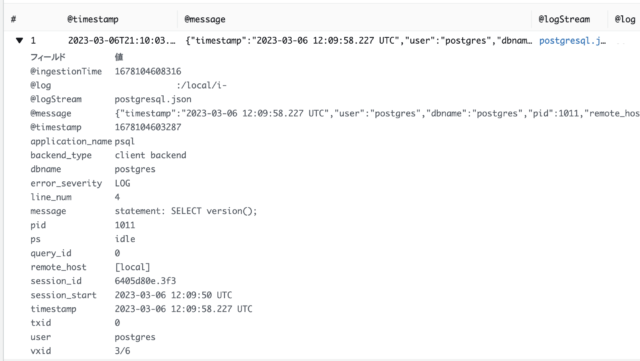Click the error_severity value LOG
This screenshot has width=640, height=361.
click(x=122, y=183)
